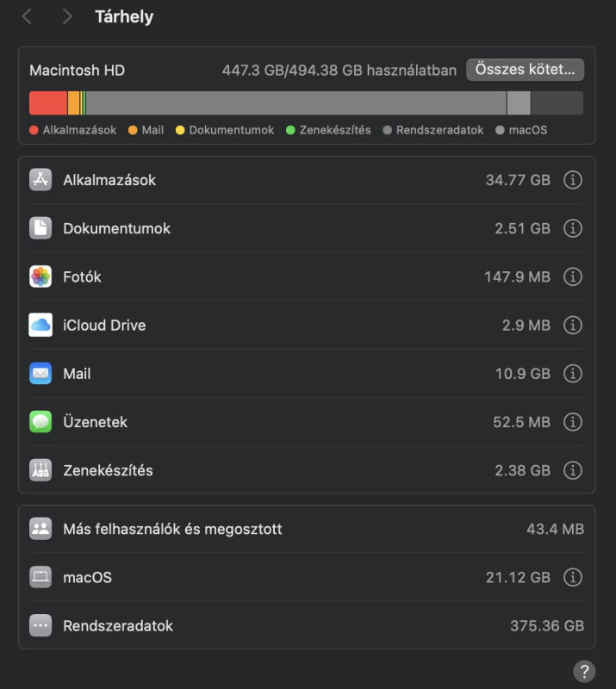Image resolution: width=616 pixels, height=689 pixels.
Task: Click the orange Mail storage bar segment
Action: pos(73,102)
